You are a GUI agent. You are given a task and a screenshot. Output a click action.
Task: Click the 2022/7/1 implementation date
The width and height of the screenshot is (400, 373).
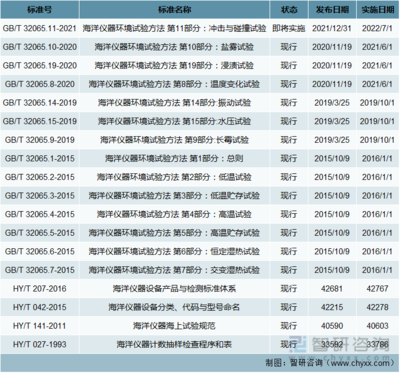tap(378, 28)
